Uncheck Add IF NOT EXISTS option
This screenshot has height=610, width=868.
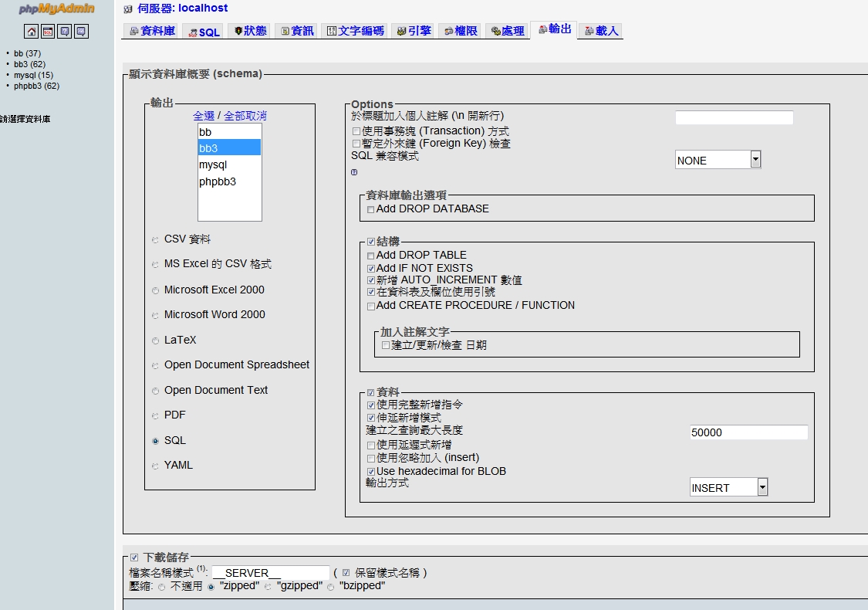(x=371, y=269)
